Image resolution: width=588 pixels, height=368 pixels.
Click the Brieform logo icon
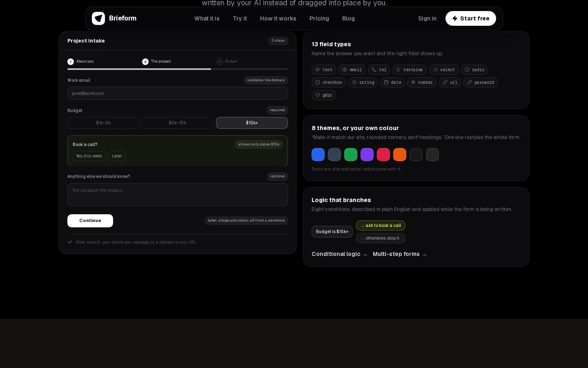coord(98,18)
